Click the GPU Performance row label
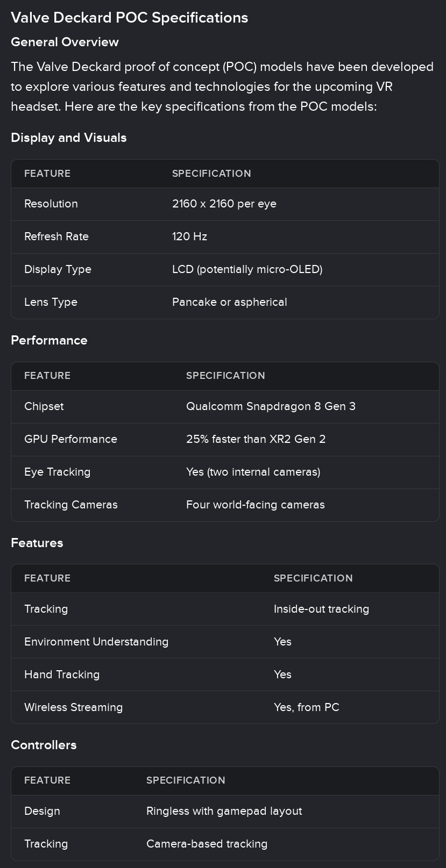 (70, 439)
